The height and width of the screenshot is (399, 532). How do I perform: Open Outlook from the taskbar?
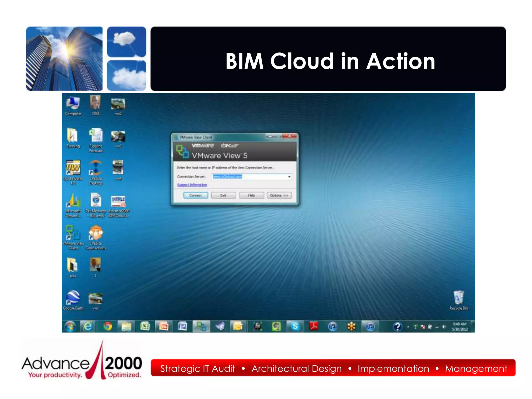coord(238,326)
